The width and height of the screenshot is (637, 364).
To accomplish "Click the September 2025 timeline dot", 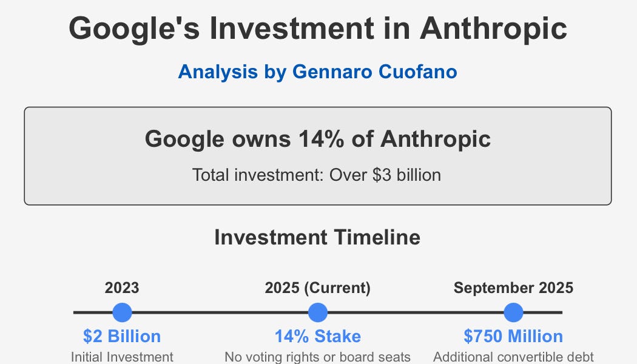I will (513, 312).
